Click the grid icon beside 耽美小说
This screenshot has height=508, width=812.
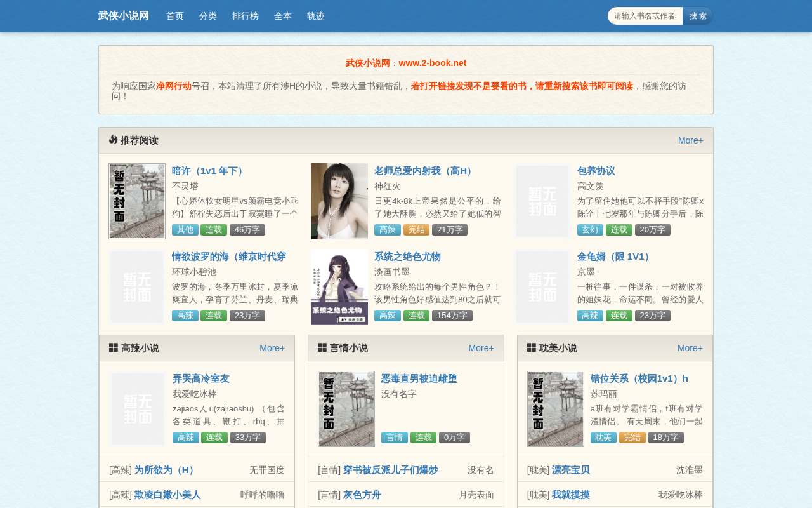click(x=532, y=347)
